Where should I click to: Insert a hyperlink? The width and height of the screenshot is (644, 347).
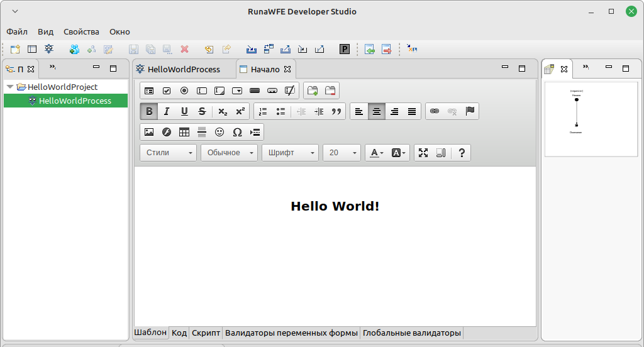[x=434, y=111]
